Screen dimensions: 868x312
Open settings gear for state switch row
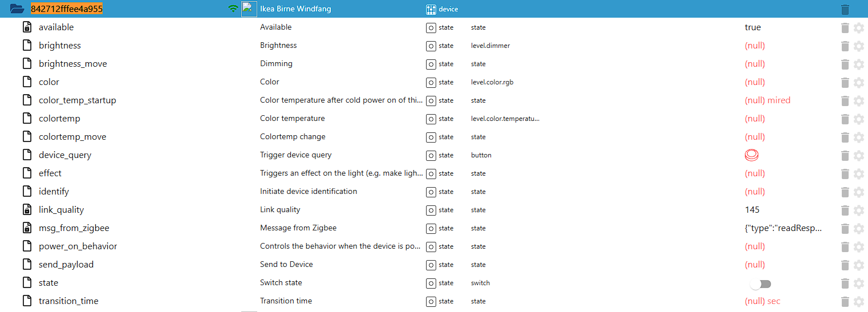point(859,283)
